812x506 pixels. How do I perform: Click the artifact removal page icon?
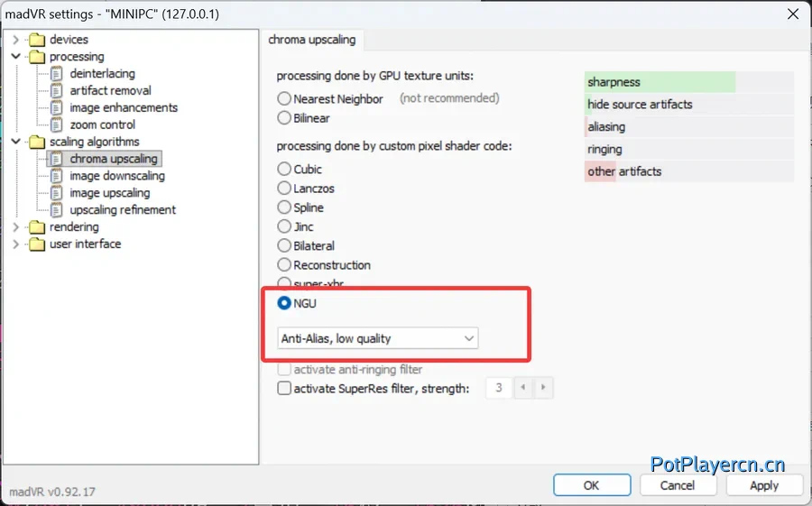tap(57, 91)
